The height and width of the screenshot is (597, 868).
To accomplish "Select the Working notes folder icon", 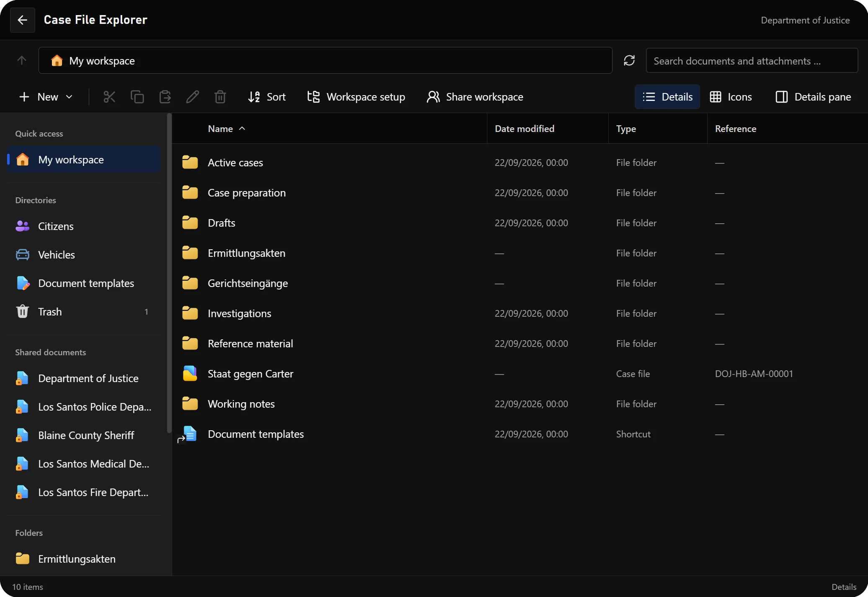I will 190,403.
